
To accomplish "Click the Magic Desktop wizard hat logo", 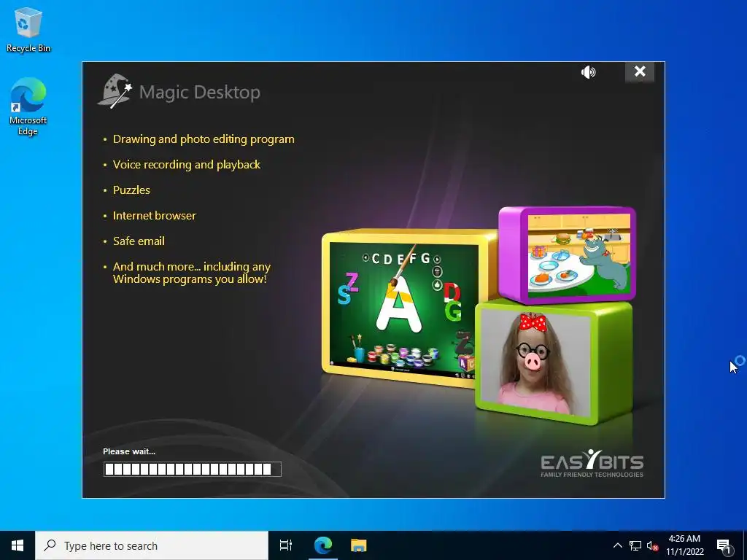I will pyautogui.click(x=115, y=90).
